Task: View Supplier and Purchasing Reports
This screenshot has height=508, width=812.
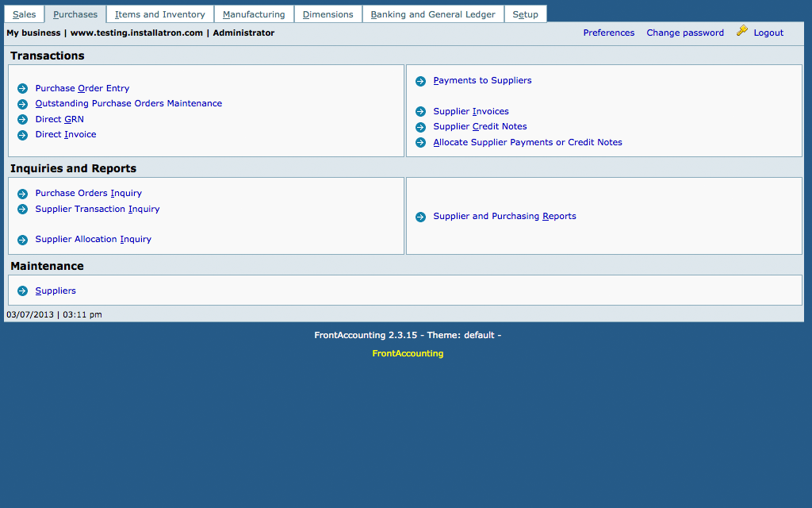Action: click(504, 217)
